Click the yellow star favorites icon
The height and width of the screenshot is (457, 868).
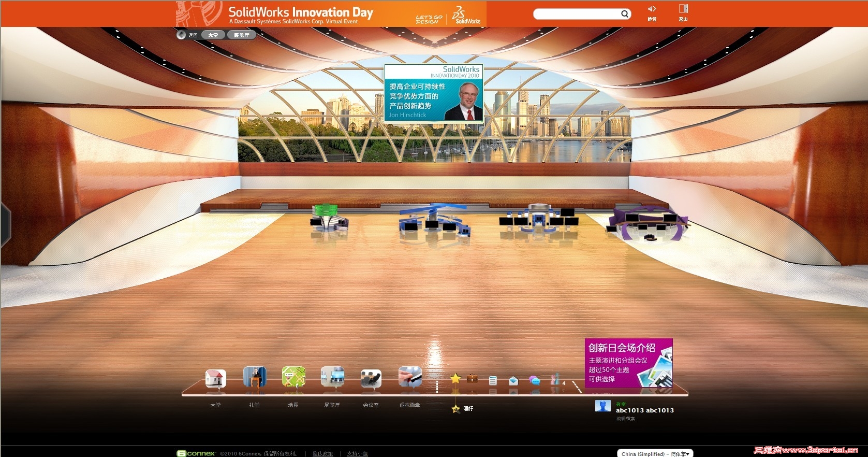click(455, 378)
